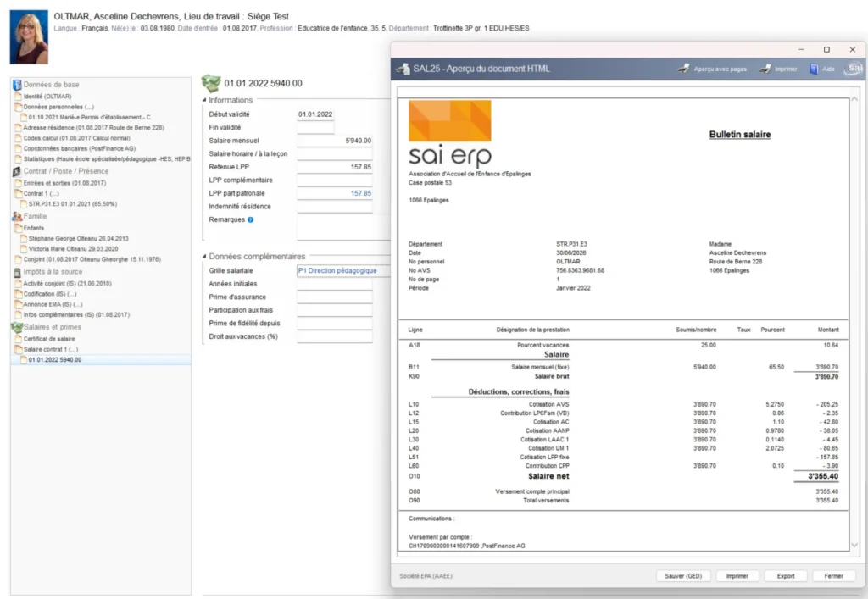The width and height of the screenshot is (868, 599).
Task: Click the Famille people icon
Action: click(x=17, y=216)
